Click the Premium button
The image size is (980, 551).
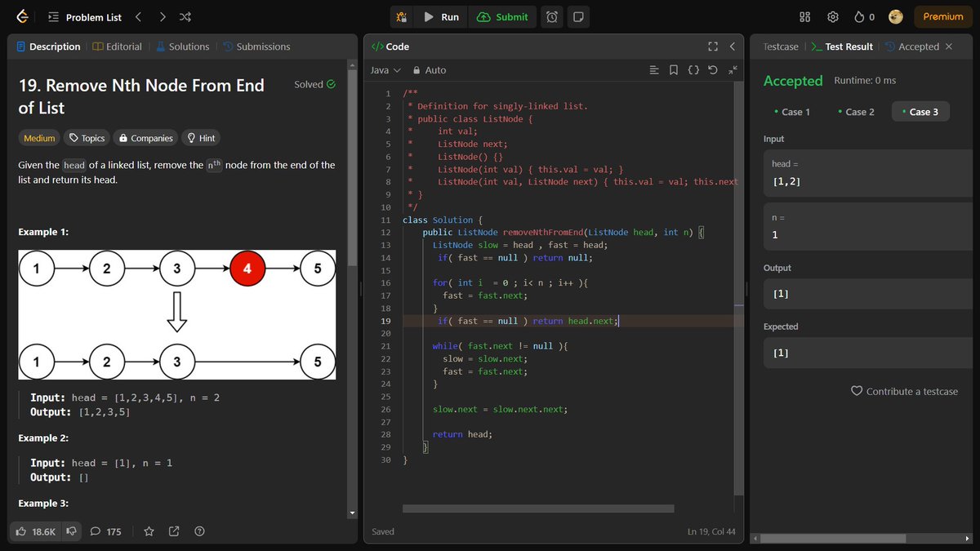pyautogui.click(x=943, y=16)
